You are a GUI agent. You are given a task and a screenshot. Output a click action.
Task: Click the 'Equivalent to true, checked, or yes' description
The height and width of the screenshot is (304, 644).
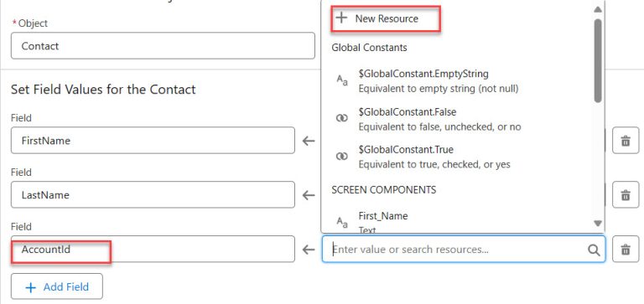434,164
